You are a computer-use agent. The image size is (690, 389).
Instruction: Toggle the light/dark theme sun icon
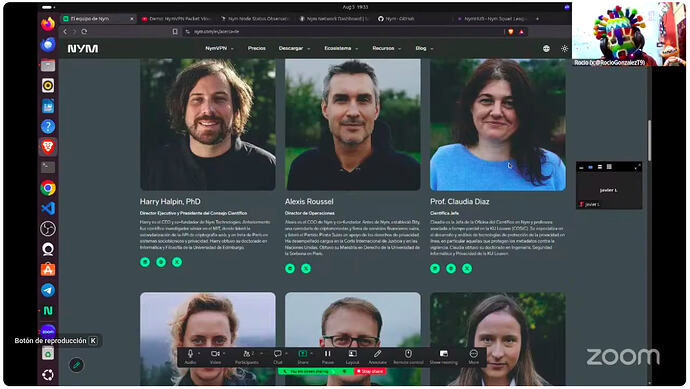565,48
